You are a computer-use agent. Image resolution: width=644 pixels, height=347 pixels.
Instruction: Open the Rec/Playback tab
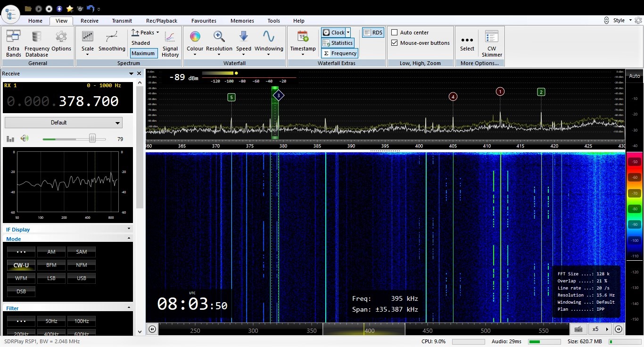pyautogui.click(x=162, y=21)
